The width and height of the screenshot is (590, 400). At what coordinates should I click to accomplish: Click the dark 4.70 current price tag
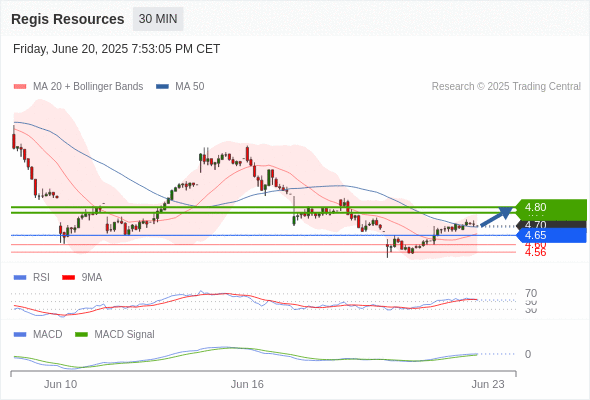click(x=551, y=225)
